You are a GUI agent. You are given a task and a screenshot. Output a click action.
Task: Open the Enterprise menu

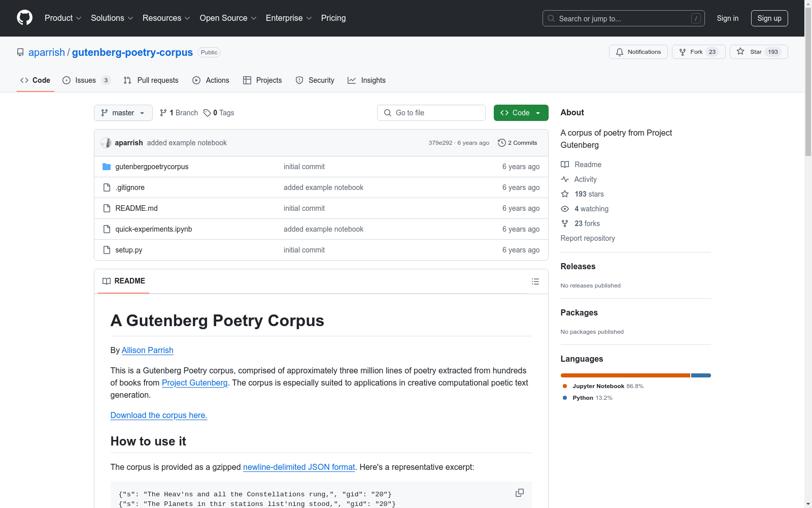click(x=289, y=18)
